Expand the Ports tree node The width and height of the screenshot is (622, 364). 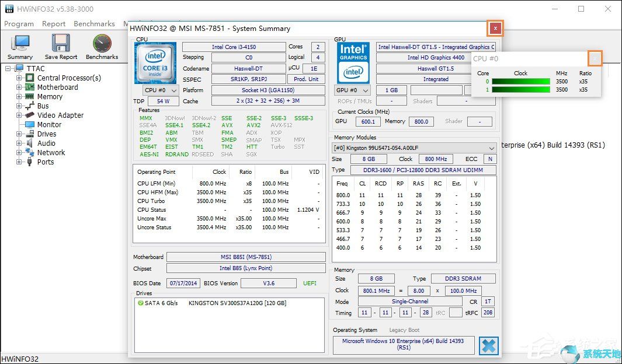[19, 162]
